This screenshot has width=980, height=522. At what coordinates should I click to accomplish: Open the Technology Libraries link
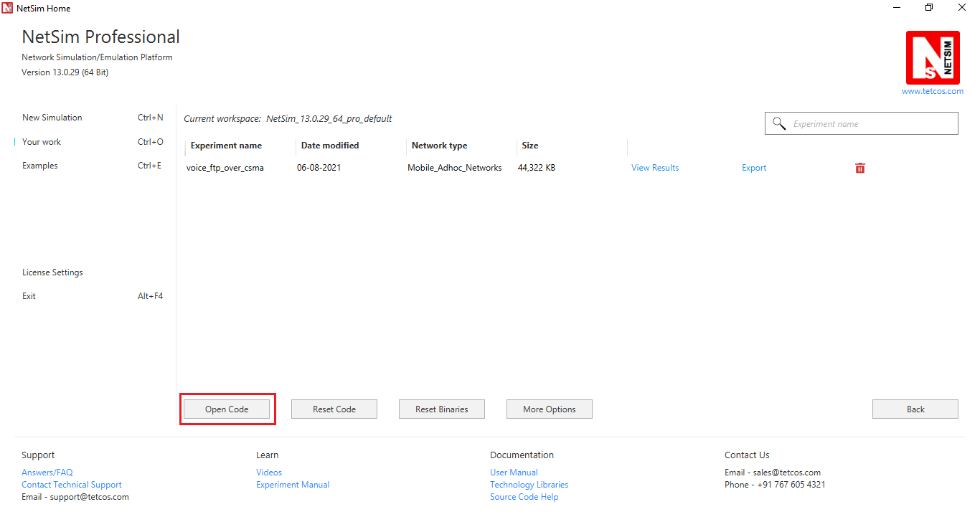coord(529,485)
